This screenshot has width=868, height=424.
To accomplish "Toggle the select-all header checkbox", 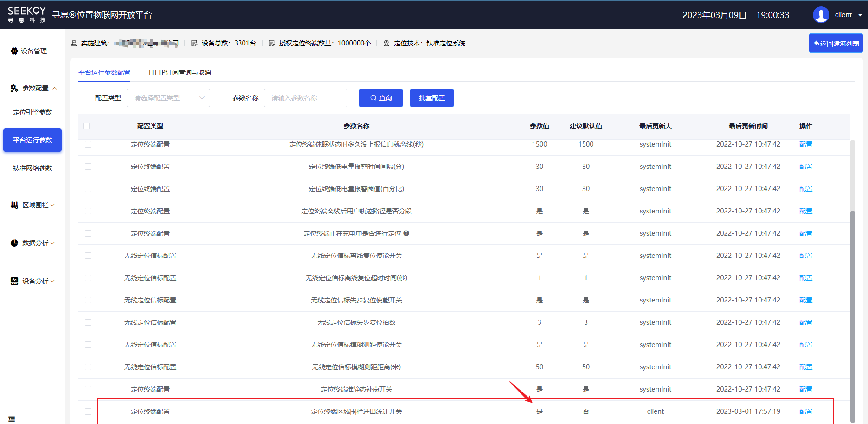I will pyautogui.click(x=86, y=126).
